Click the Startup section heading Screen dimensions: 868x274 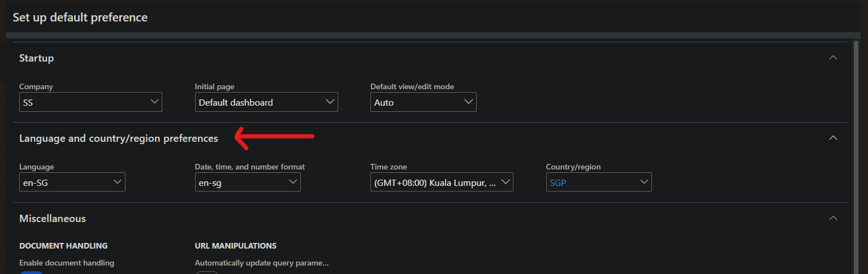pyautogui.click(x=37, y=58)
